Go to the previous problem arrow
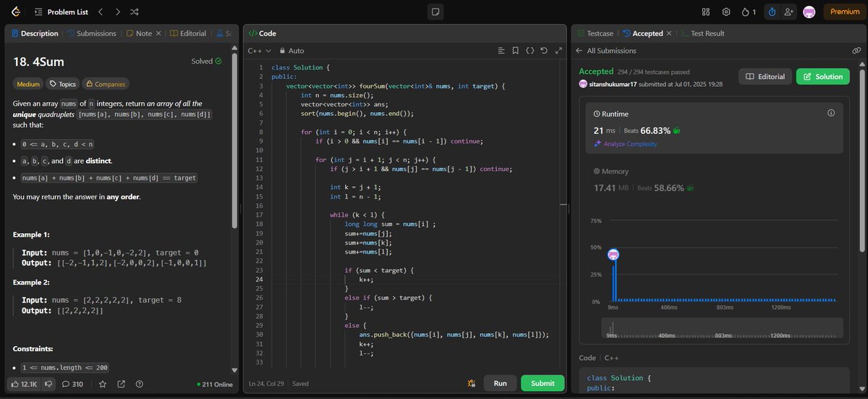This screenshot has width=868, height=399. coord(101,12)
